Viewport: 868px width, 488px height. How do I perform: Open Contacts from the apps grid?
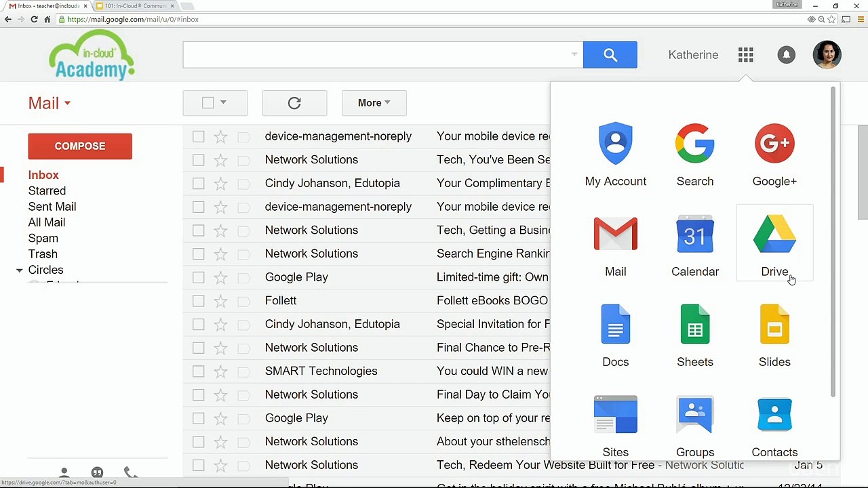(774, 425)
